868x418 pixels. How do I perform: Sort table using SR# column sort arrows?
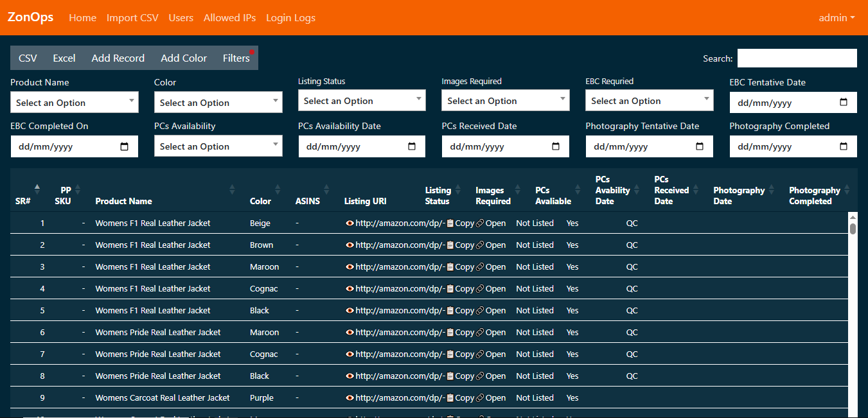click(x=37, y=190)
